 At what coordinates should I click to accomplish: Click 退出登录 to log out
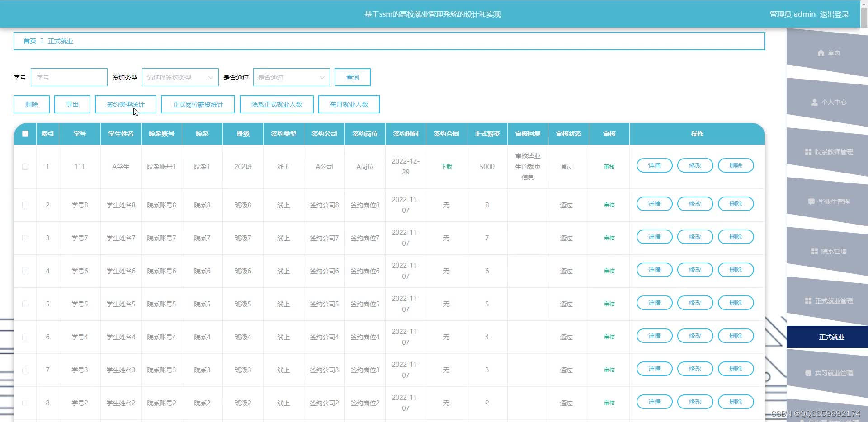835,14
